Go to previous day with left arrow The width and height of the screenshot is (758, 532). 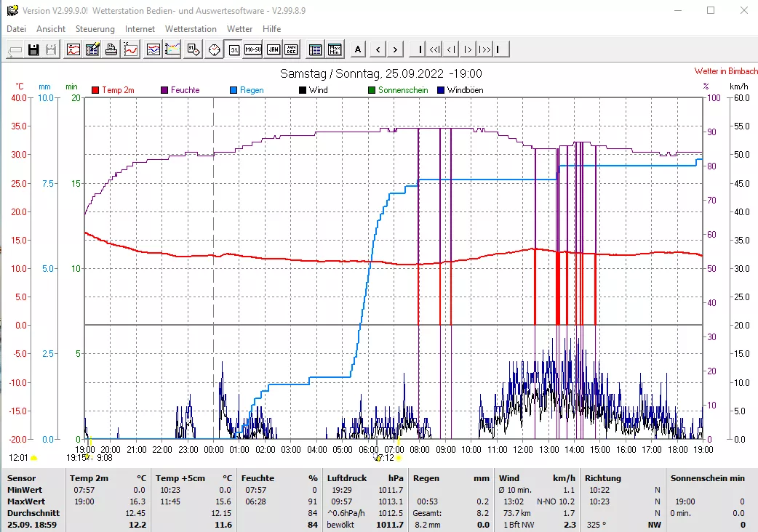click(x=378, y=49)
